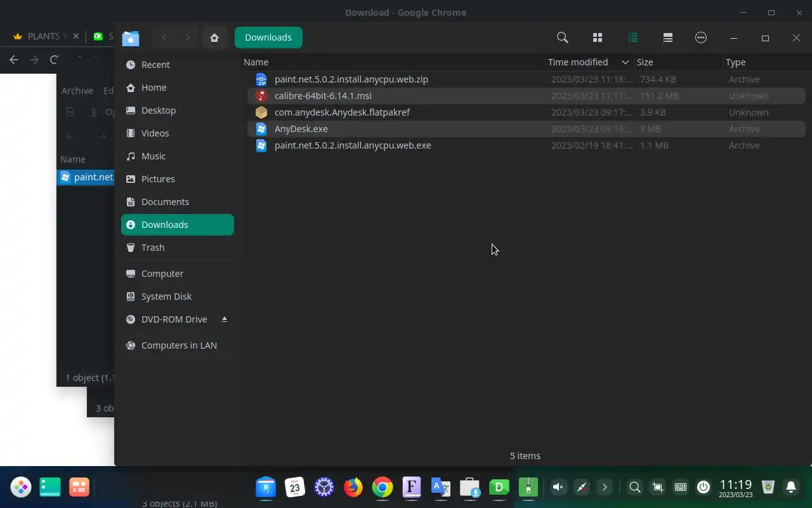The width and height of the screenshot is (812, 508).
Task: Close the PLANTS Chrome tab
Action: [76, 36]
